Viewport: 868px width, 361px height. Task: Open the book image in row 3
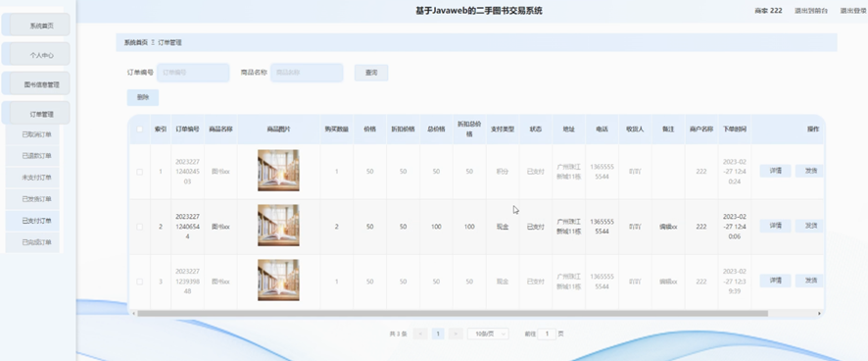point(278,280)
